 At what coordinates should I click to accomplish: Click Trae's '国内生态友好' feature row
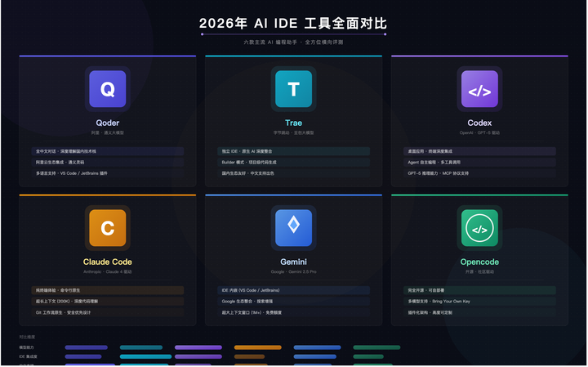[294, 173]
